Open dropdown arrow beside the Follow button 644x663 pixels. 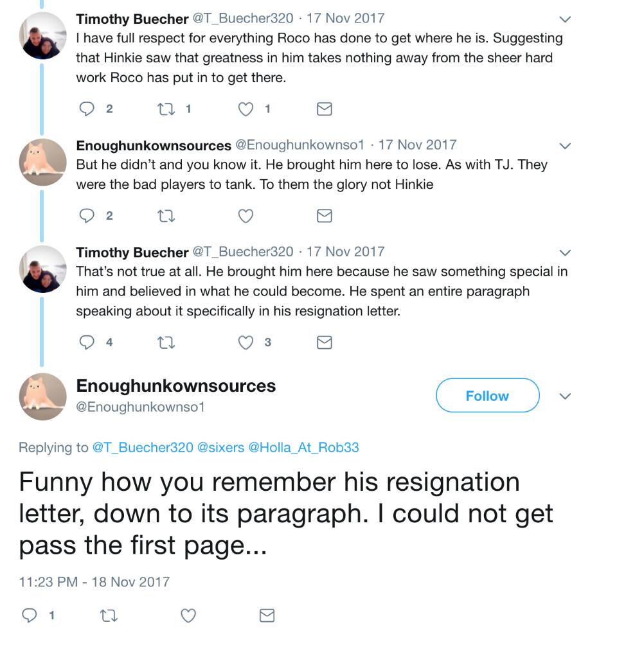[x=565, y=396]
